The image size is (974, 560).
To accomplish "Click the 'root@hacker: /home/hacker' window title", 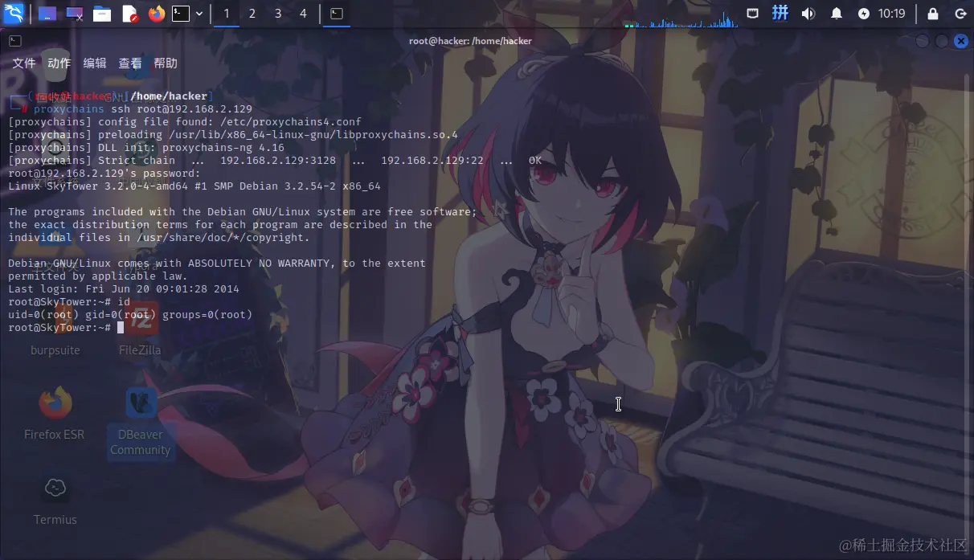I will (x=470, y=41).
